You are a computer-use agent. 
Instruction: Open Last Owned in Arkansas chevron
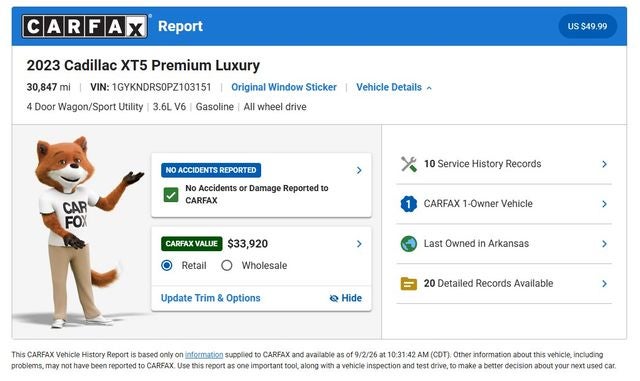click(604, 244)
